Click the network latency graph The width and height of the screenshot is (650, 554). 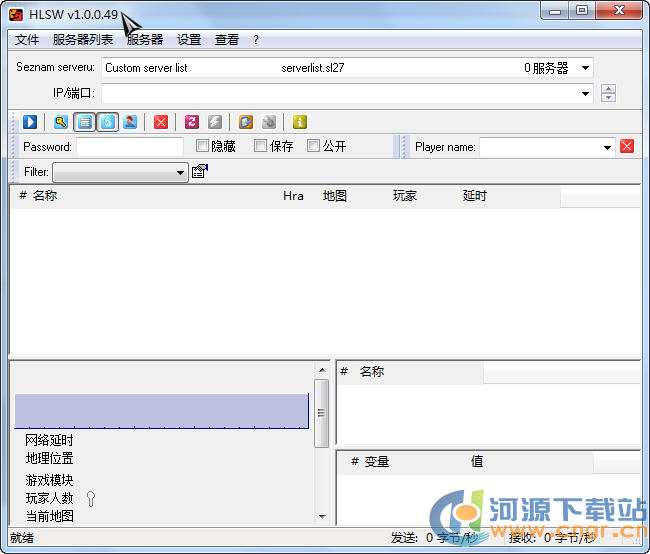click(162, 411)
